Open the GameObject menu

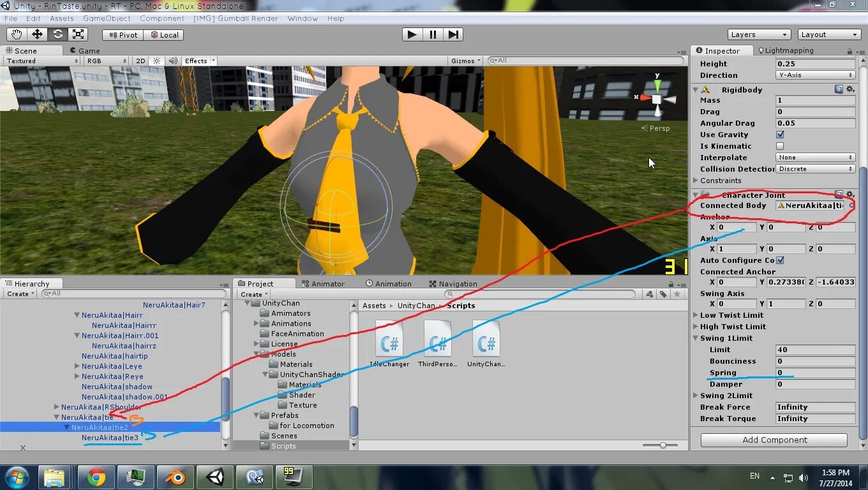click(107, 19)
